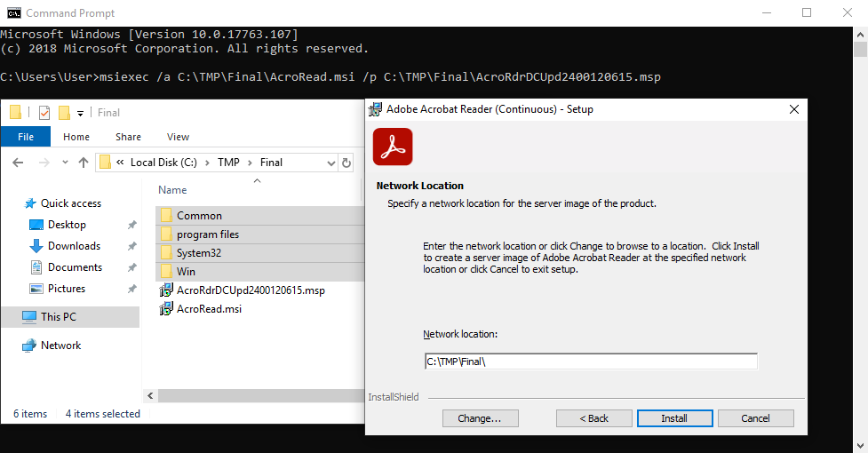
Task: Select Network in the navigation pane
Action: click(x=61, y=346)
